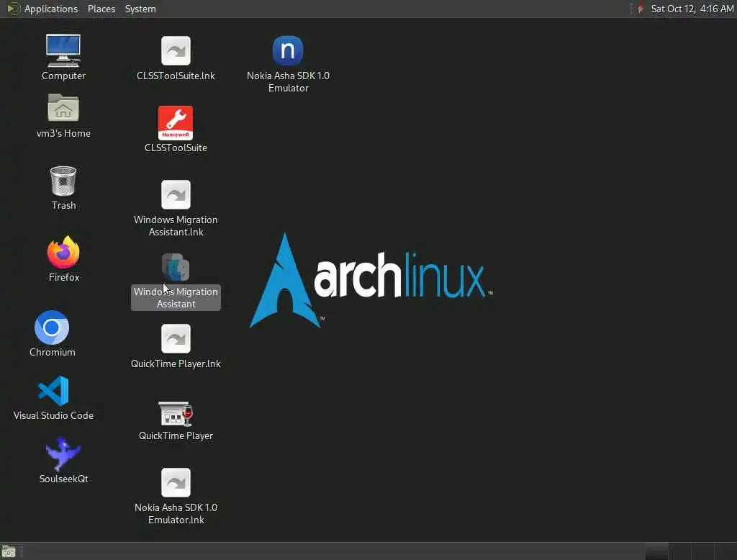
Task: Click the MATE logo beside Applications
Action: click(x=14, y=9)
